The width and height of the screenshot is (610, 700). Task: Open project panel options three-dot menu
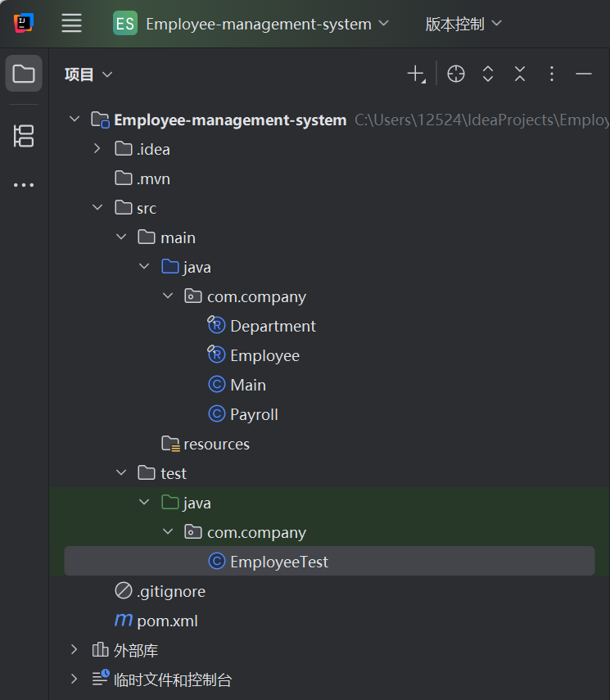pos(552,74)
